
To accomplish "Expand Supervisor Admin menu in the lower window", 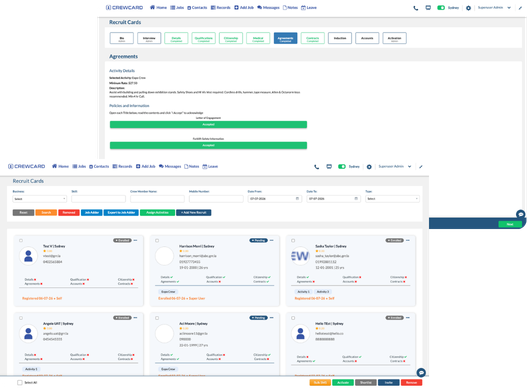I will (395, 166).
